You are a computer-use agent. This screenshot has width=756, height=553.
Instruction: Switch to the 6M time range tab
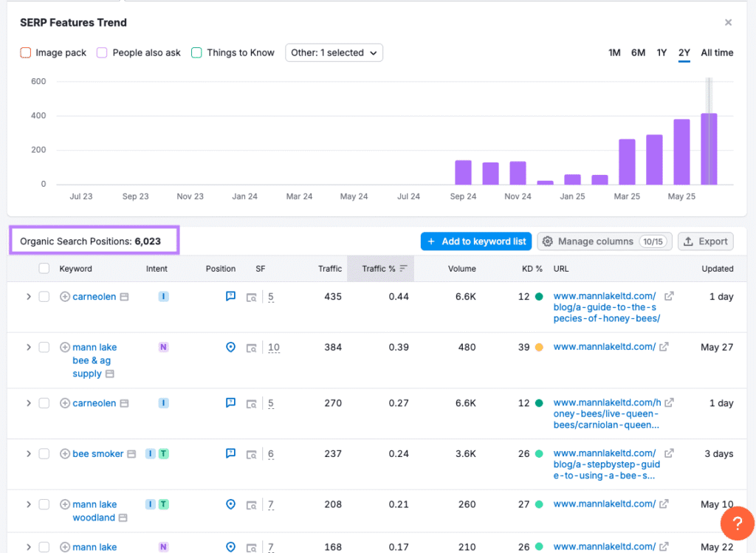pyautogui.click(x=638, y=52)
